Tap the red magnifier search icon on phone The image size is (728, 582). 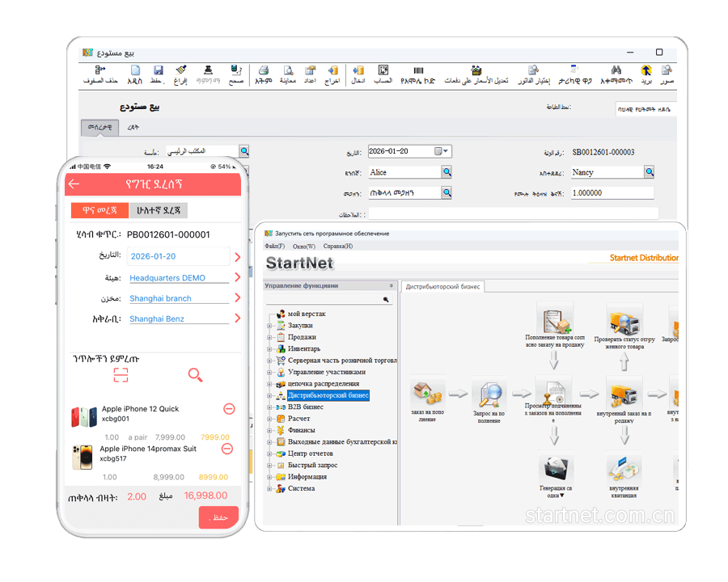(x=195, y=374)
